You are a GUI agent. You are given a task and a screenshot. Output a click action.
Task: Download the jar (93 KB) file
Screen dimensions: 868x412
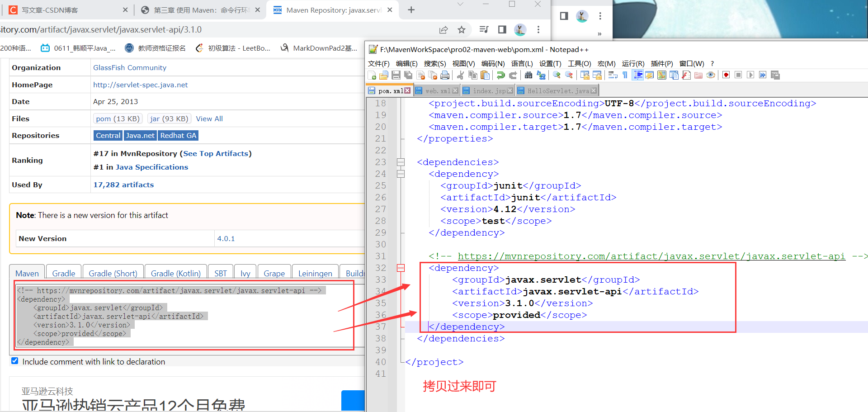pos(169,118)
